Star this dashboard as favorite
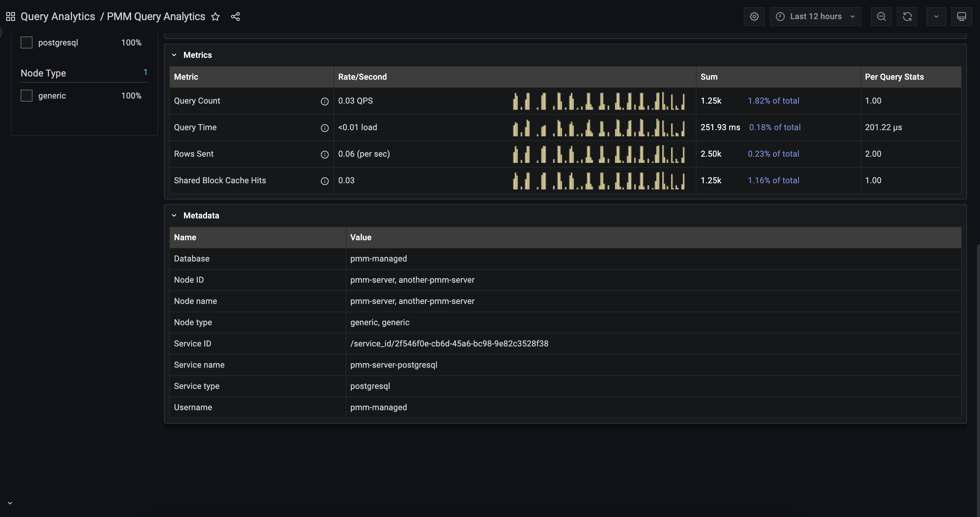The width and height of the screenshot is (980, 517). coord(215,17)
